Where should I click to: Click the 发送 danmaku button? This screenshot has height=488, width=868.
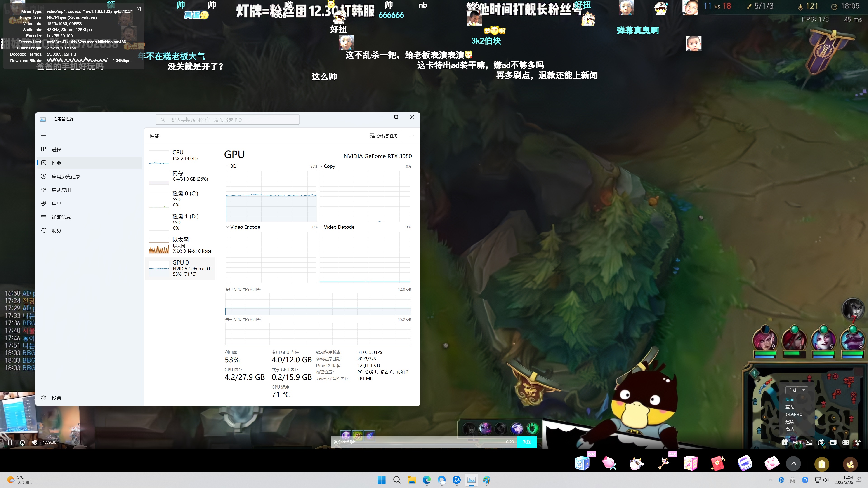pos(527,442)
